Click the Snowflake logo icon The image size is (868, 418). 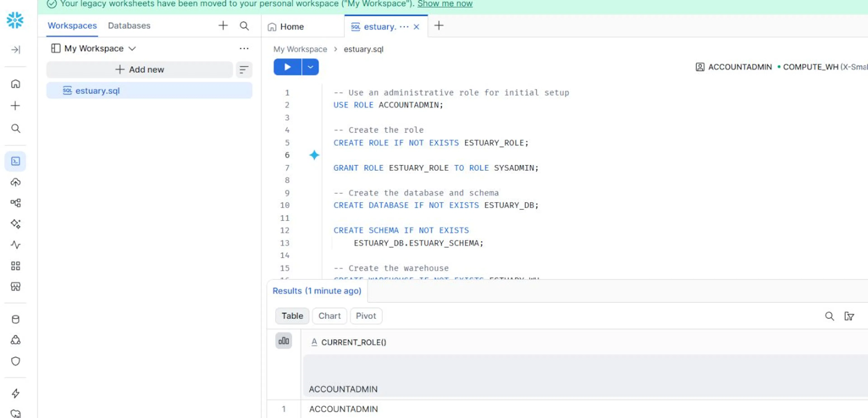[x=15, y=20]
